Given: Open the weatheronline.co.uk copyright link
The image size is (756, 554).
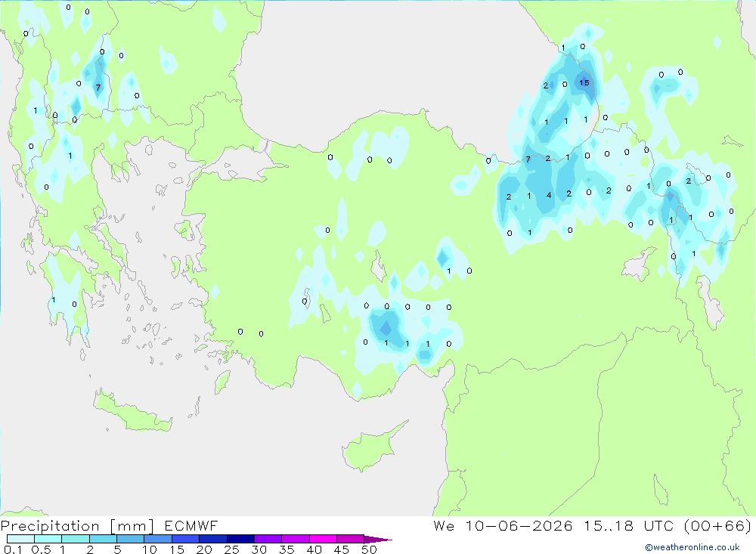Looking at the screenshot, I should click(692, 547).
